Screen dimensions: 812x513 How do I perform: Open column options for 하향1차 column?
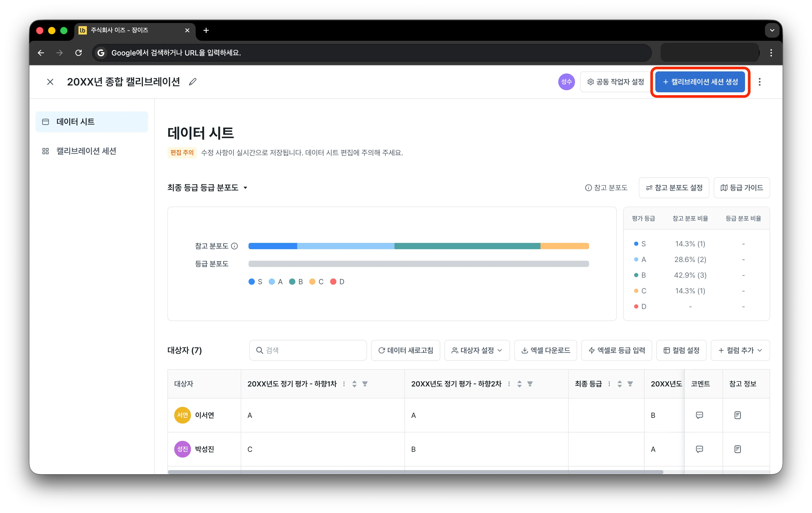[344, 384]
